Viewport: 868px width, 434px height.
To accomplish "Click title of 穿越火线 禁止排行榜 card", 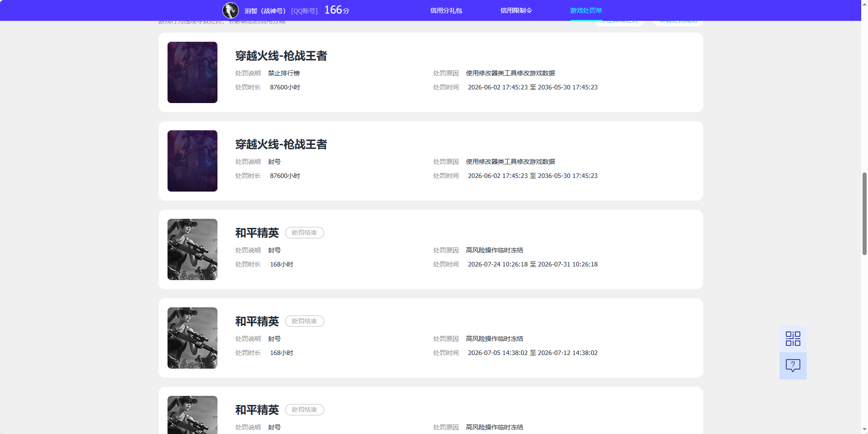I will point(281,56).
